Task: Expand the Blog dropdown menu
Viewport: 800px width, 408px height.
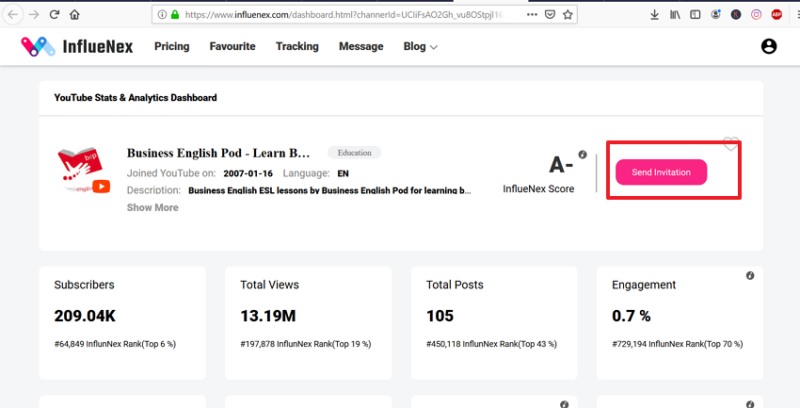Action: [x=420, y=46]
